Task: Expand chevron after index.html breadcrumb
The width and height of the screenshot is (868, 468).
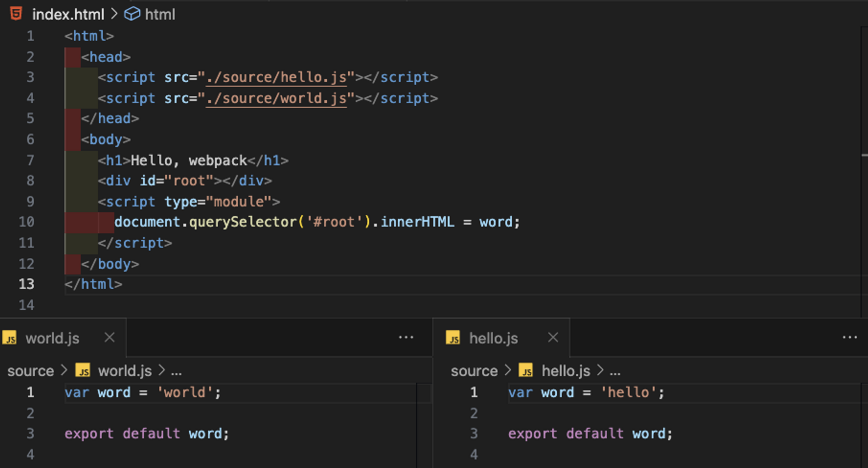Action: (x=114, y=14)
